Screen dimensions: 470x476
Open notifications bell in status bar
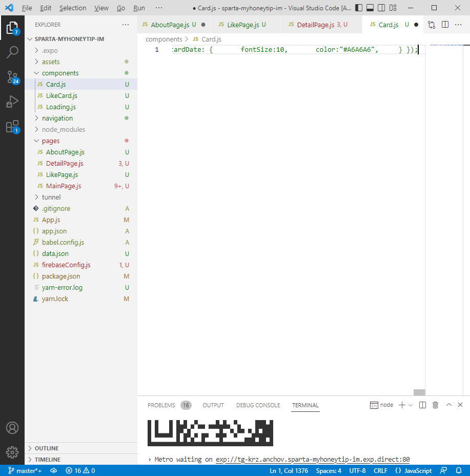[x=459, y=470]
